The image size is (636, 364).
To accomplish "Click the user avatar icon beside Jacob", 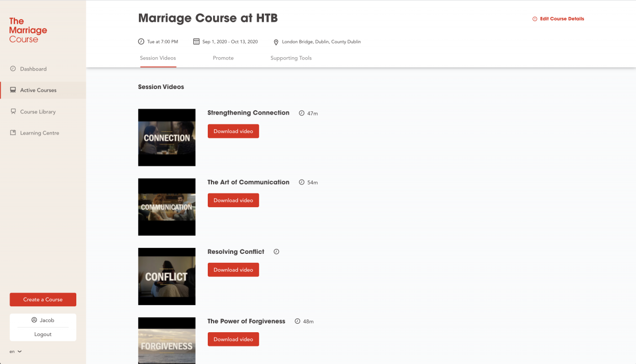I will (x=34, y=320).
